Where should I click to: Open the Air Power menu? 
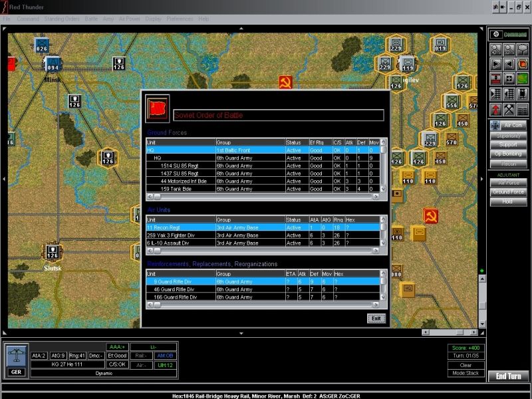130,19
